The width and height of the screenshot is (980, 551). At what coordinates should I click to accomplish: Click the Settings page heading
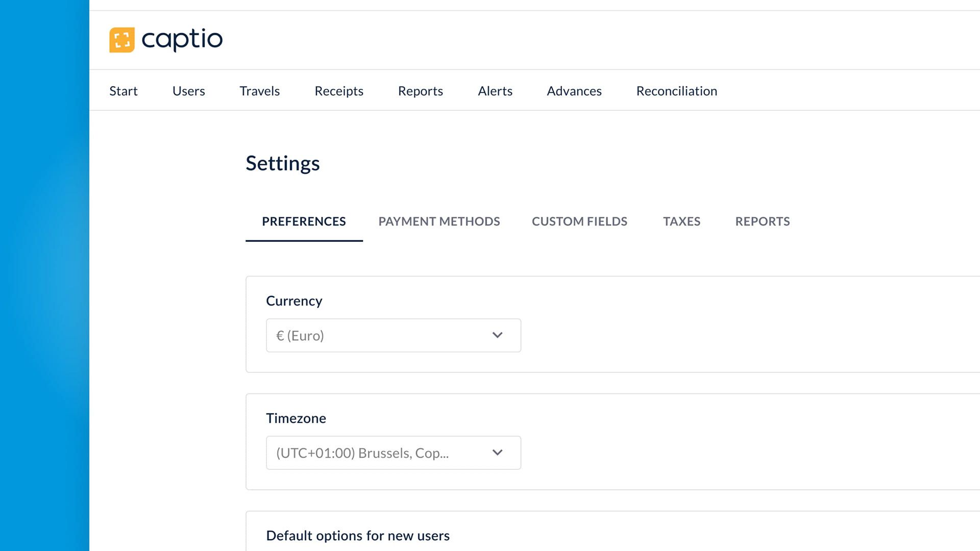point(283,163)
